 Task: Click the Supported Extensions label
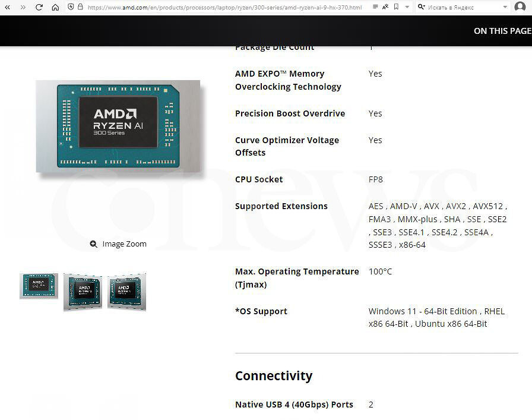pos(281,206)
